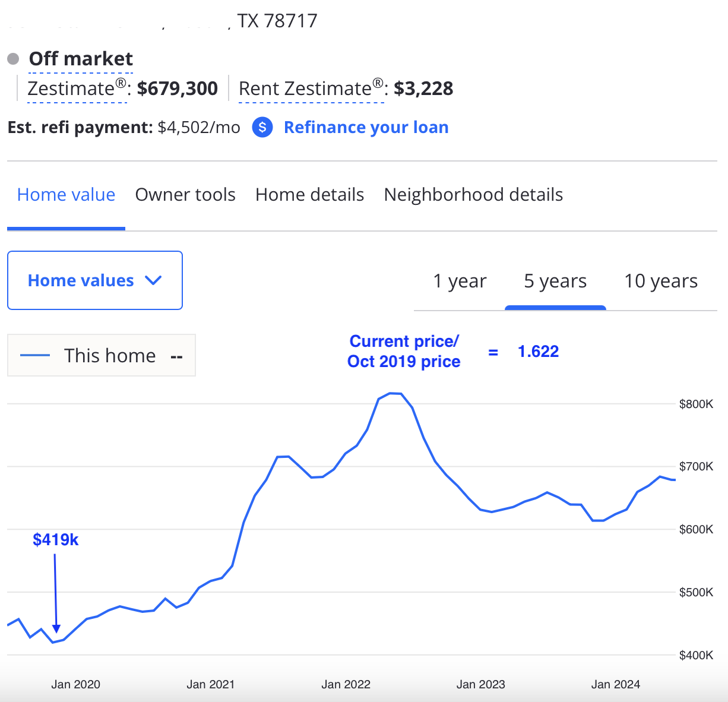This screenshot has width=728, height=702.
Task: Click the Refinance your loan link
Action: (366, 127)
